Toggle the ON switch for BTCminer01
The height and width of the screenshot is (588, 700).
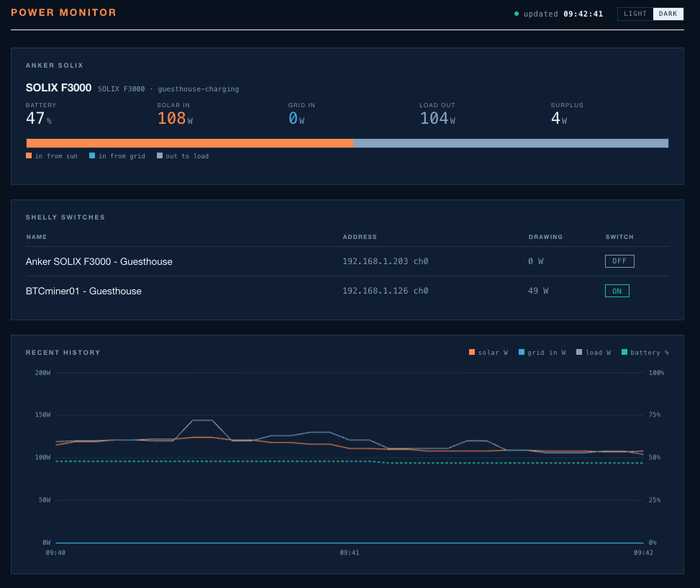pyautogui.click(x=617, y=291)
